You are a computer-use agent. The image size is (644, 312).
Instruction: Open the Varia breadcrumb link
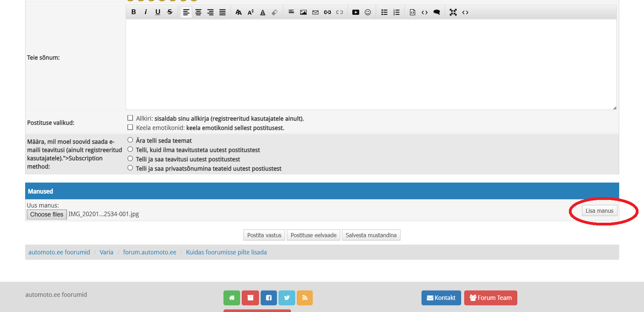pyautogui.click(x=106, y=252)
